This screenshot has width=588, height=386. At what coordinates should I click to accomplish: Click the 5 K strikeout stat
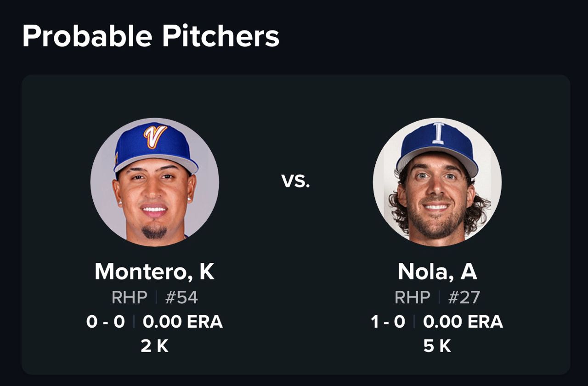click(x=437, y=346)
